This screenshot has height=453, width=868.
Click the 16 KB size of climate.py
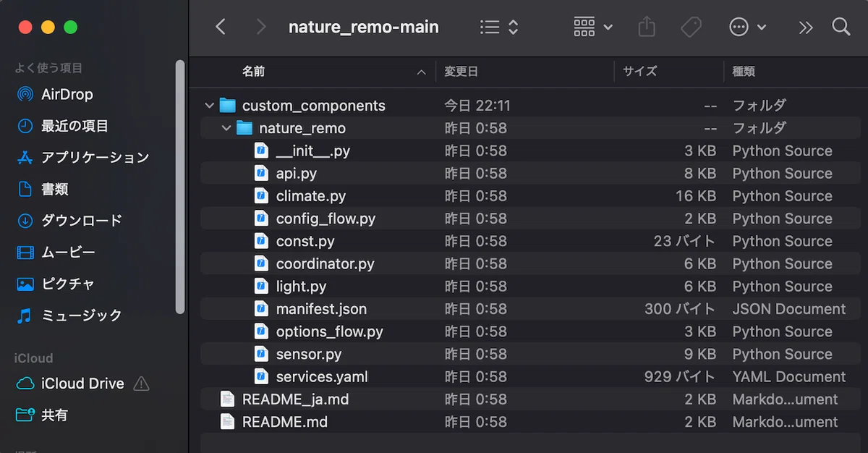pyautogui.click(x=696, y=195)
